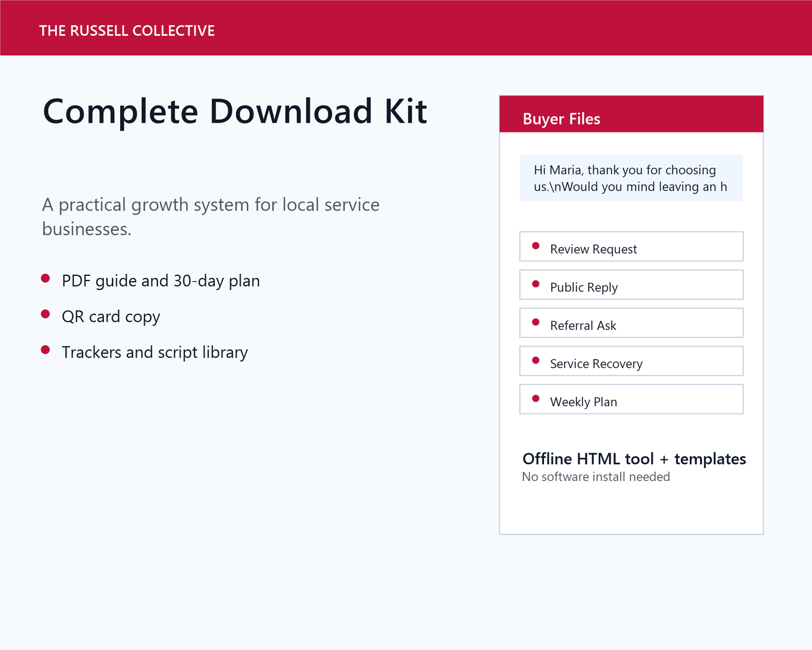The height and width of the screenshot is (650, 812).
Task: Click the red bullet beside Service Recovery
Action: pyautogui.click(x=536, y=360)
